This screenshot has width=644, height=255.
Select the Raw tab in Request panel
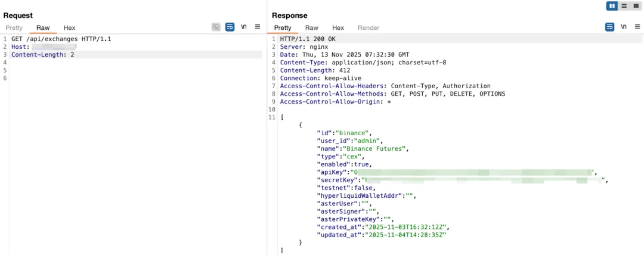tap(43, 27)
